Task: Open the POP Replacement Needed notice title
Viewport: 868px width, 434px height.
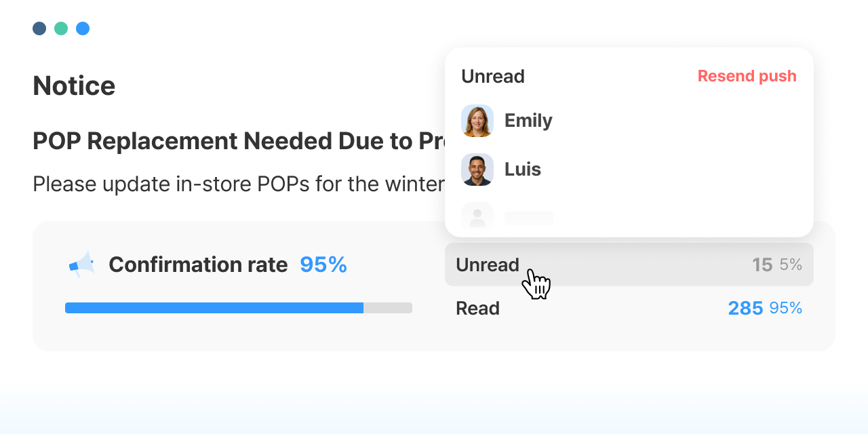Action: pyautogui.click(x=239, y=141)
